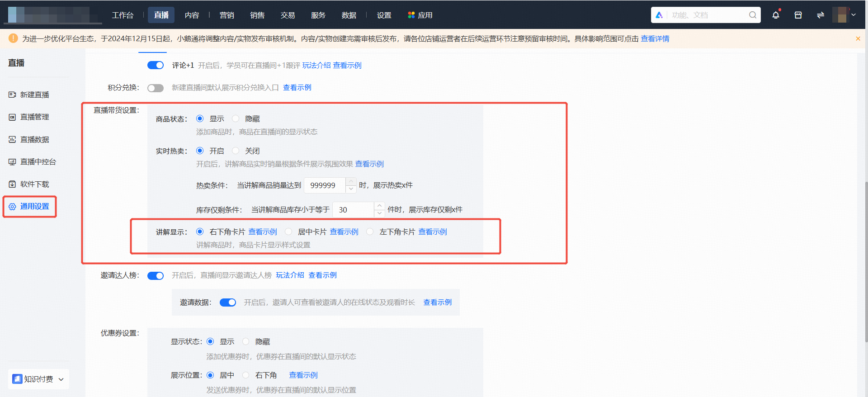Expand the account dropdown chevron
The image size is (868, 397).
tap(854, 15)
